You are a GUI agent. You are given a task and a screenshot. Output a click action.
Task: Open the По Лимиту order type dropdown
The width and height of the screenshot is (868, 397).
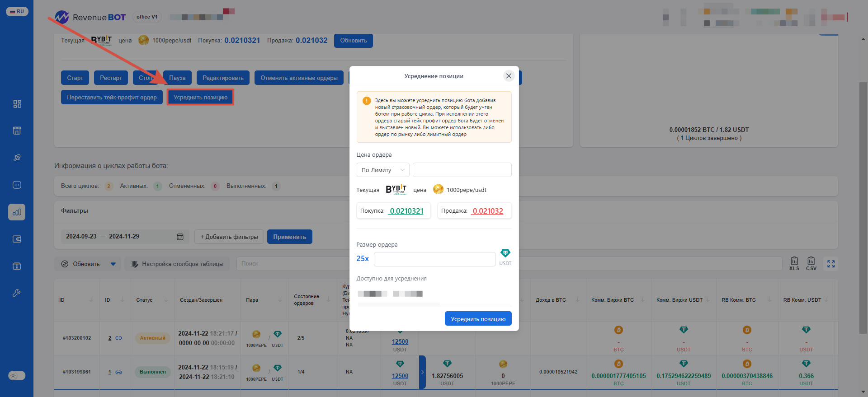click(x=383, y=170)
